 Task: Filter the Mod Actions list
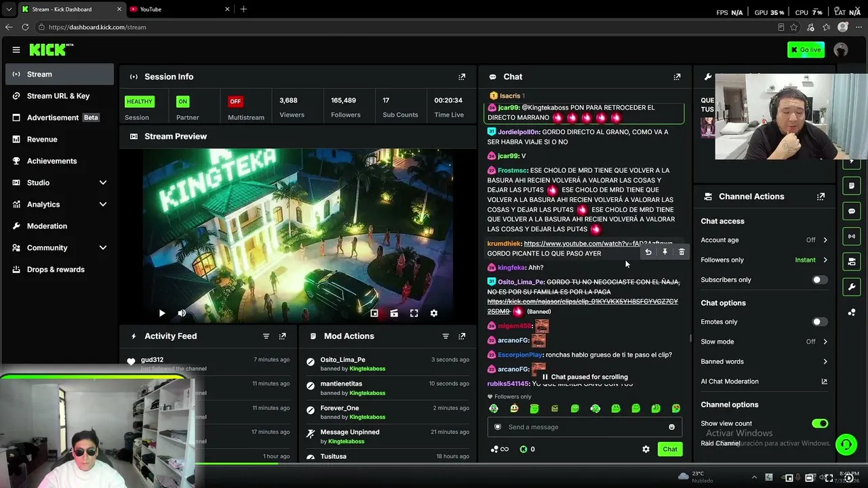point(446,336)
